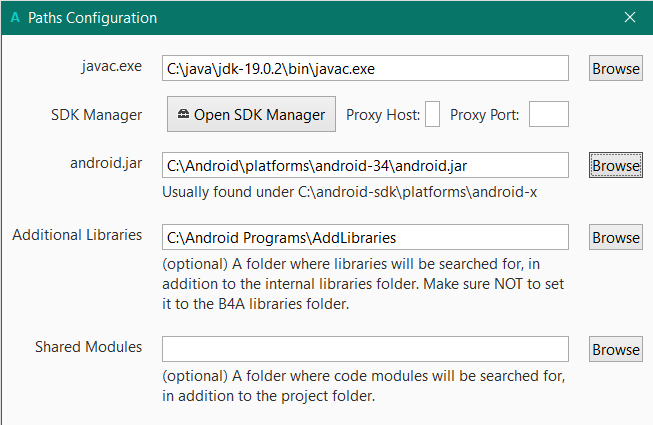Click the Additional Libraries folder field
The width and height of the screenshot is (653, 425).
pos(365,237)
